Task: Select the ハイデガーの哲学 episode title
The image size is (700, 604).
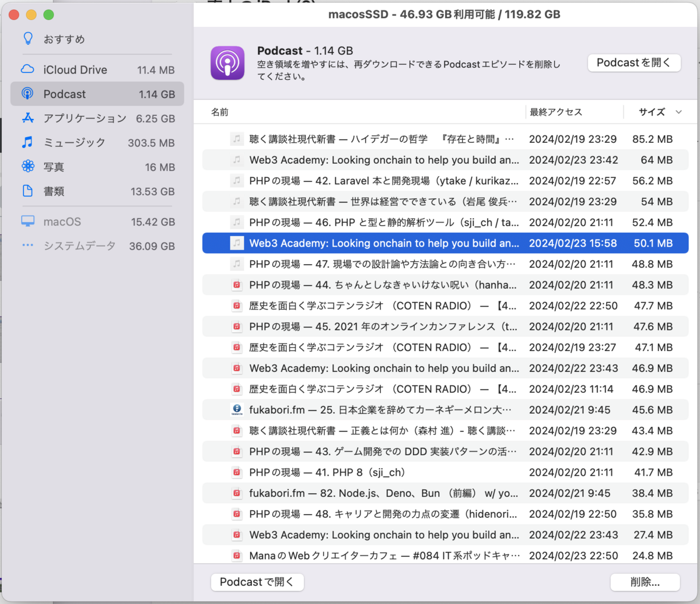Action: pyautogui.click(x=383, y=139)
